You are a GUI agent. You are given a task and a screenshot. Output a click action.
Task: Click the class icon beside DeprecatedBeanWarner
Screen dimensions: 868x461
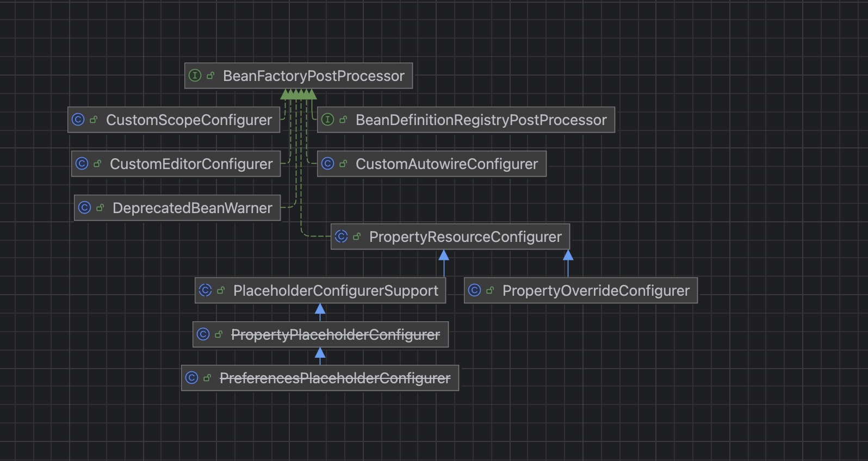pyautogui.click(x=84, y=208)
